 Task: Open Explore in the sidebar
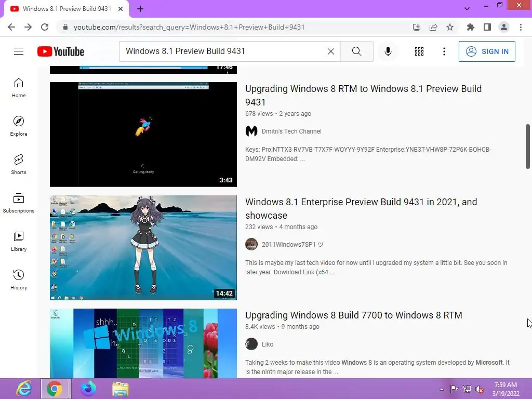click(x=19, y=126)
